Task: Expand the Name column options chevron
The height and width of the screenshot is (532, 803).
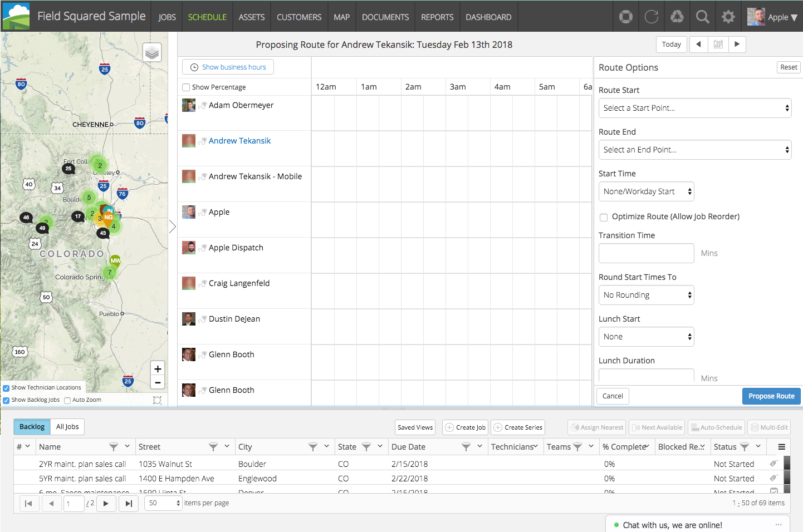Action: [127, 446]
